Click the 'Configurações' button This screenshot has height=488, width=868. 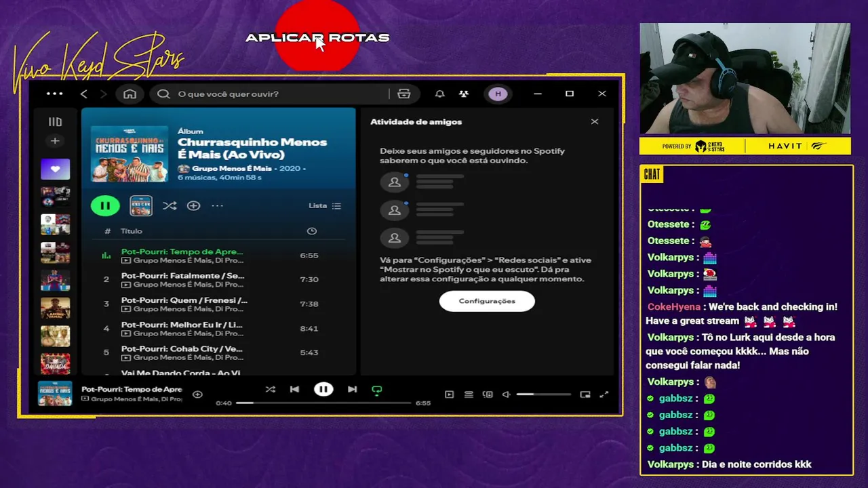487,301
